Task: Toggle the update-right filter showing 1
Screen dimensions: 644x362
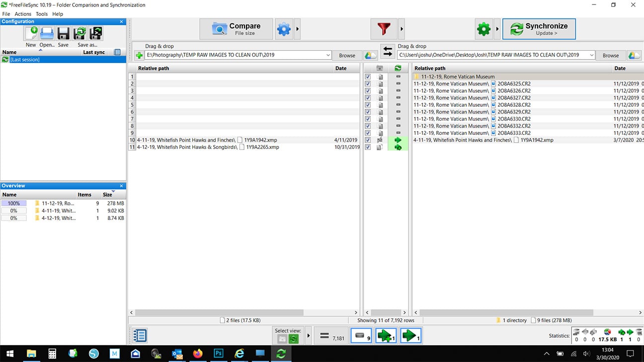Action: point(411,336)
